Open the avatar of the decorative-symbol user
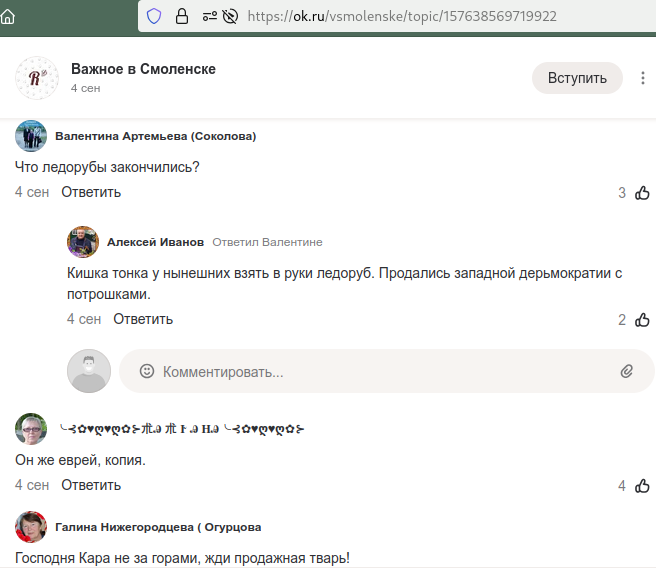Image resolution: width=656 pixels, height=569 pixels. [31, 429]
